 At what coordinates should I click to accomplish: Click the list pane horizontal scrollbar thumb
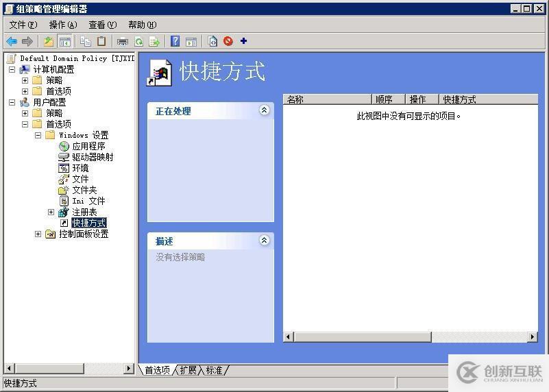363,337
